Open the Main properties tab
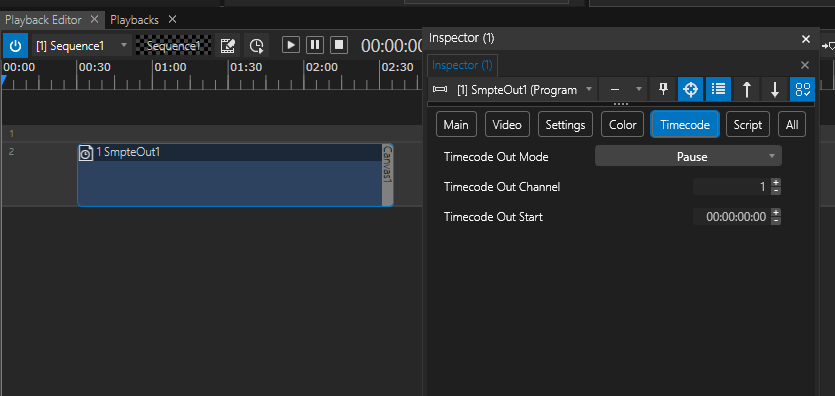 tap(456, 125)
